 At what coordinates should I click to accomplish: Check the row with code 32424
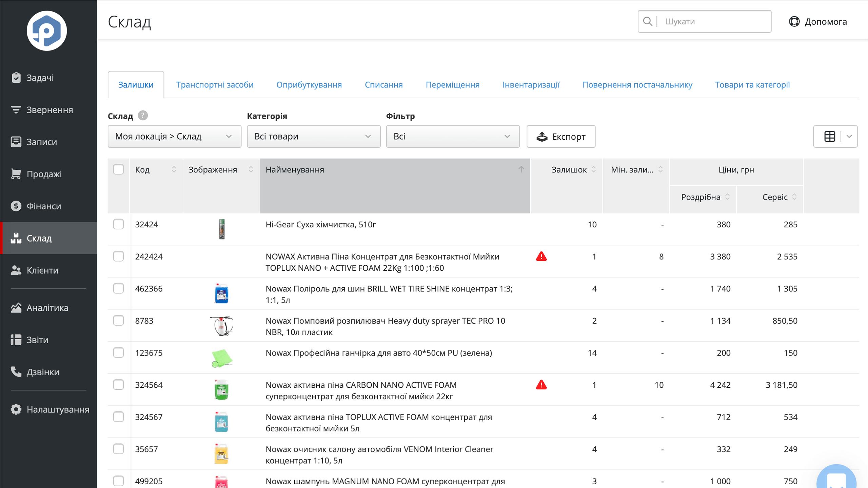(x=118, y=224)
